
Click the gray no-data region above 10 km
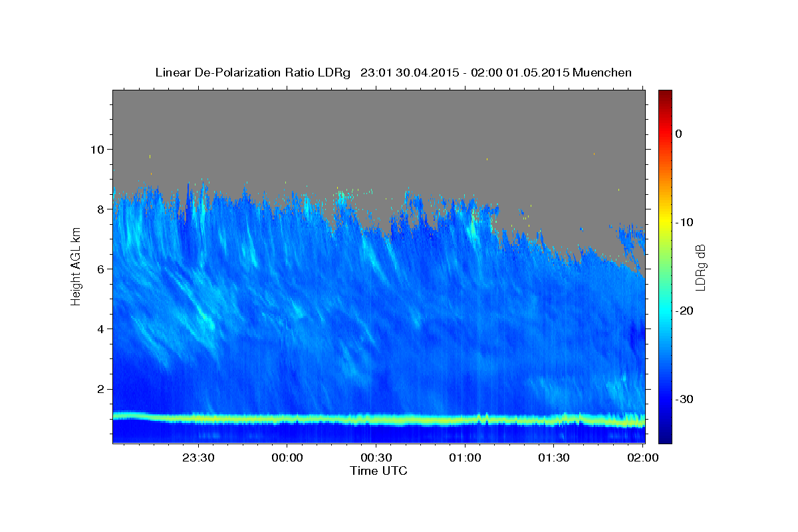[x=379, y=120]
